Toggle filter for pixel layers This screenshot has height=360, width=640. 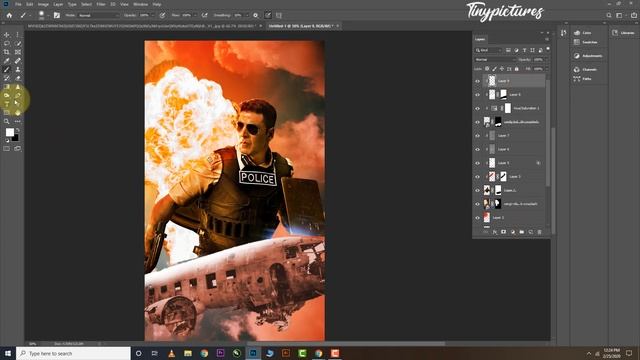(508, 50)
